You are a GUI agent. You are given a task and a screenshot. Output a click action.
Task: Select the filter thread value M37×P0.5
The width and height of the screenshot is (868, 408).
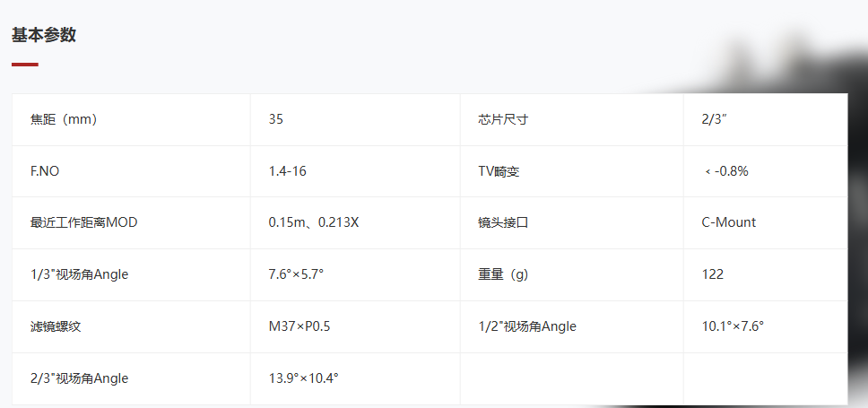[299, 326]
